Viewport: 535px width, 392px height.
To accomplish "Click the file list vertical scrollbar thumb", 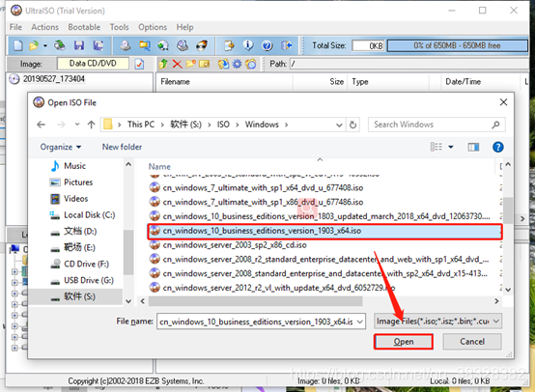I will pos(508,210).
